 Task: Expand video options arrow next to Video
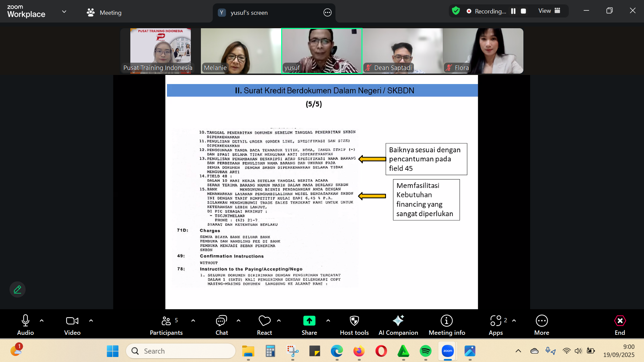91,321
